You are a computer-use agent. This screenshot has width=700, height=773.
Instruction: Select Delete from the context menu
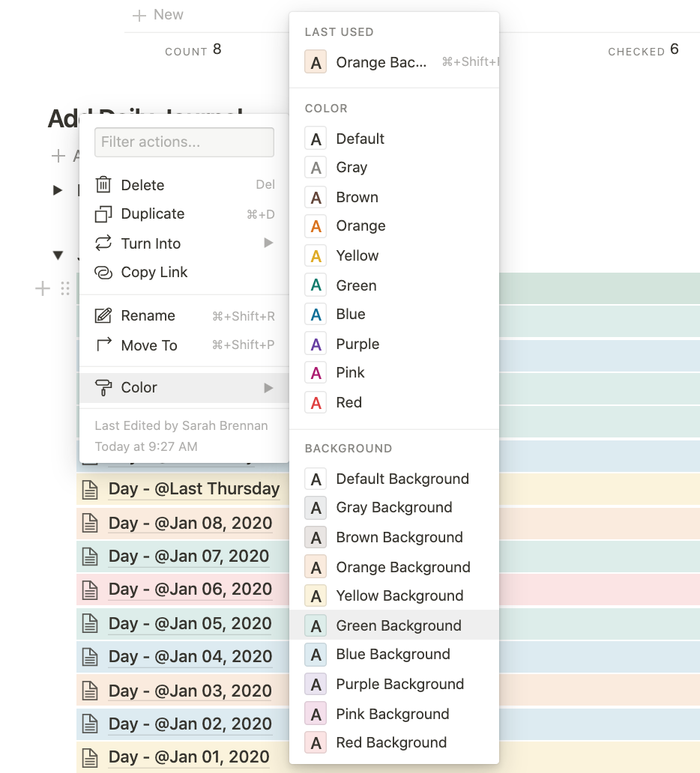pyautogui.click(x=184, y=185)
